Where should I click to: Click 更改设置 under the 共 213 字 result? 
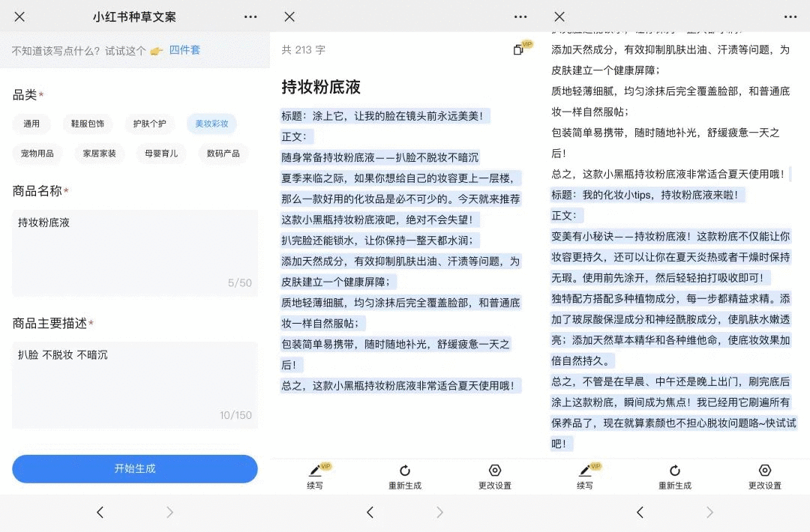[495, 477]
